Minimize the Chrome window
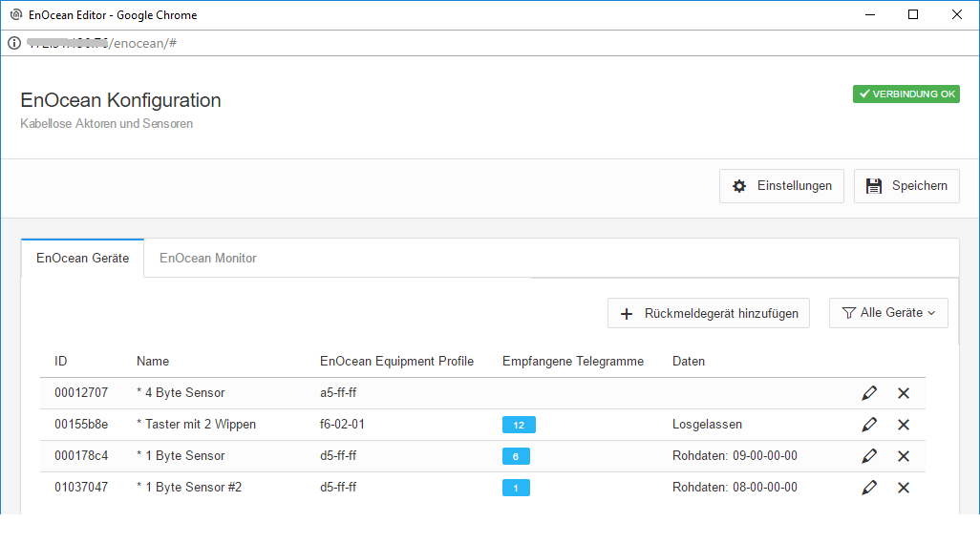 870,15
